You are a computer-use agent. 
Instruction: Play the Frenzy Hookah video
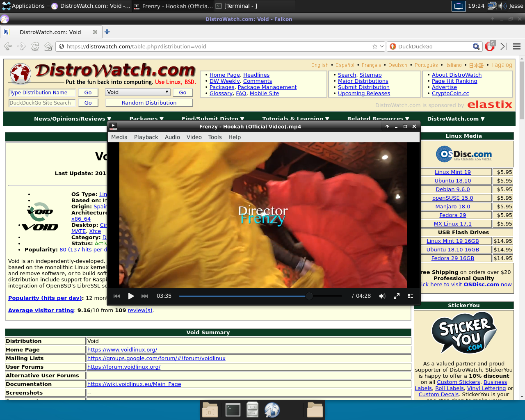click(131, 296)
